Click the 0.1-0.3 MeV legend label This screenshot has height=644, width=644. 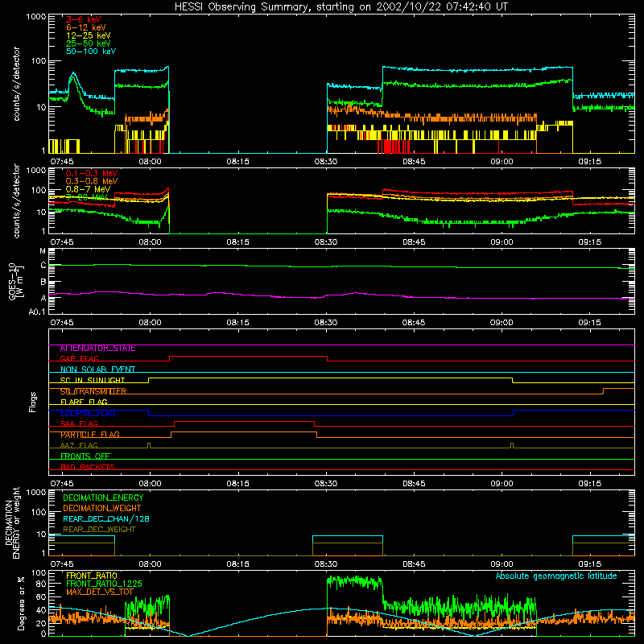(92, 173)
